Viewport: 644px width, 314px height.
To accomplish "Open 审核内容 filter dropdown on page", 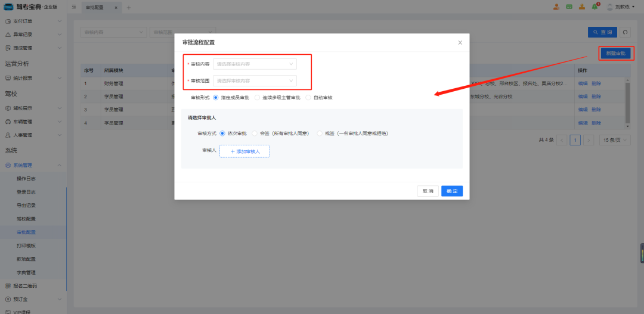I will click(x=113, y=32).
